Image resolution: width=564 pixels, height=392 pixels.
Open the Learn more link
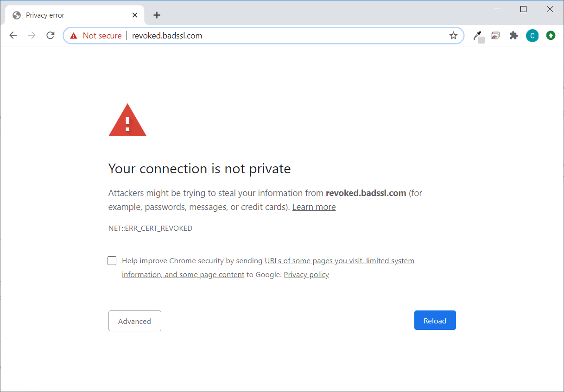[x=314, y=207]
